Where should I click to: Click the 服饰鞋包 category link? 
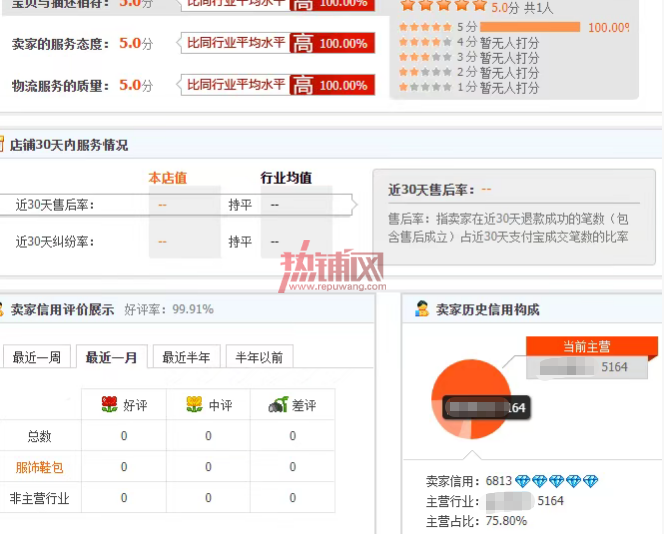coord(39,467)
